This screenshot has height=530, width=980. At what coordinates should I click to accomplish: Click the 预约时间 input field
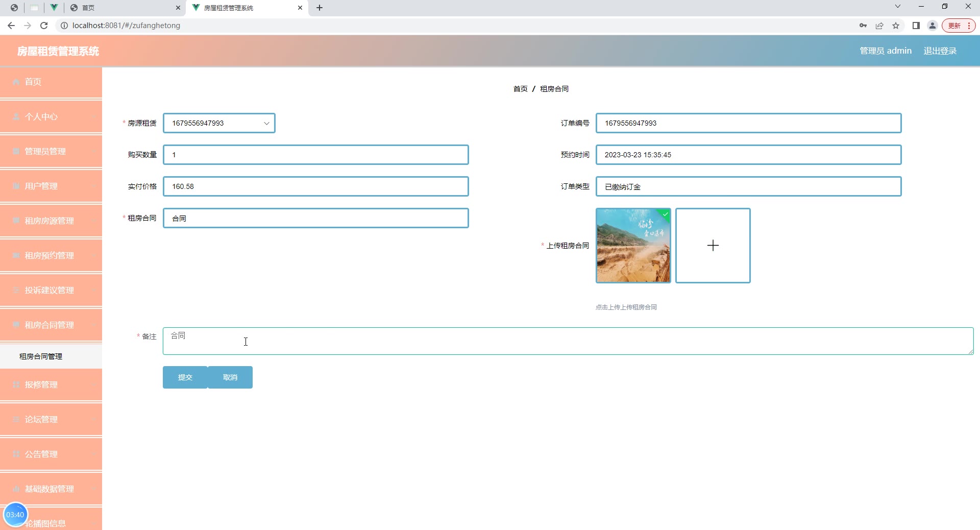pos(749,155)
